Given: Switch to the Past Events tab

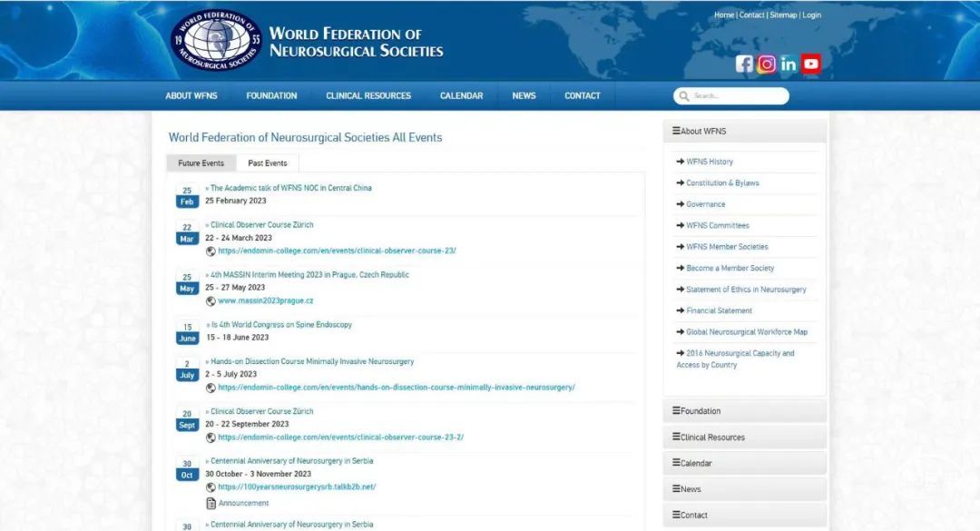Looking at the screenshot, I should [x=268, y=163].
